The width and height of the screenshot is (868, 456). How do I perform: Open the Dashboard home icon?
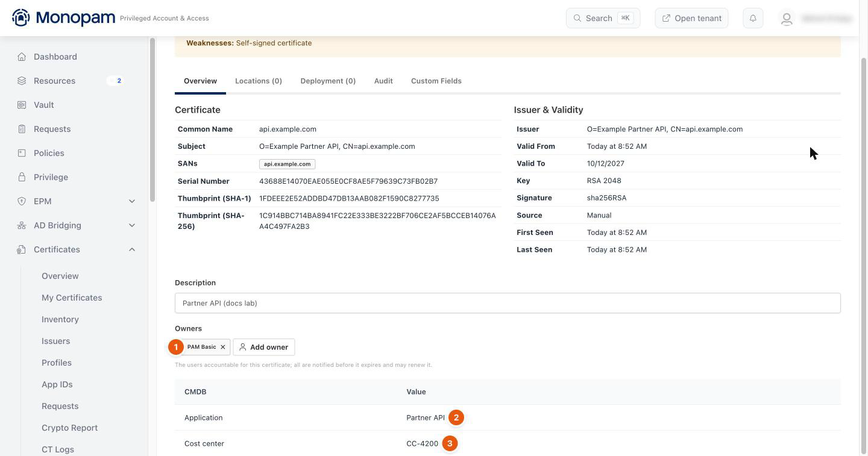pos(22,57)
